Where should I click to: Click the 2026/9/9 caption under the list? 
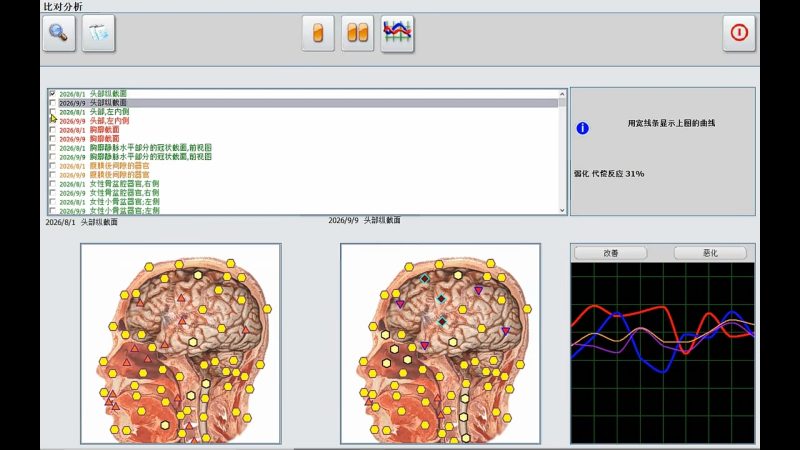coord(364,220)
